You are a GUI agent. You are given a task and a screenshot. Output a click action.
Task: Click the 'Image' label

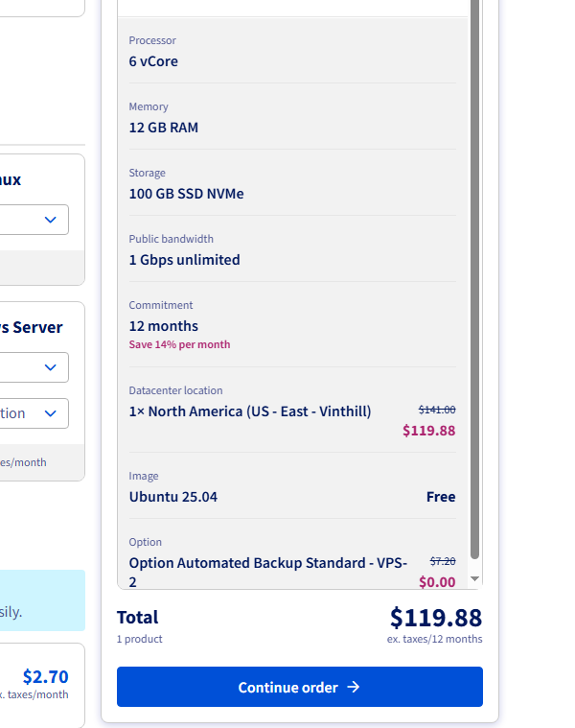pyautogui.click(x=144, y=476)
